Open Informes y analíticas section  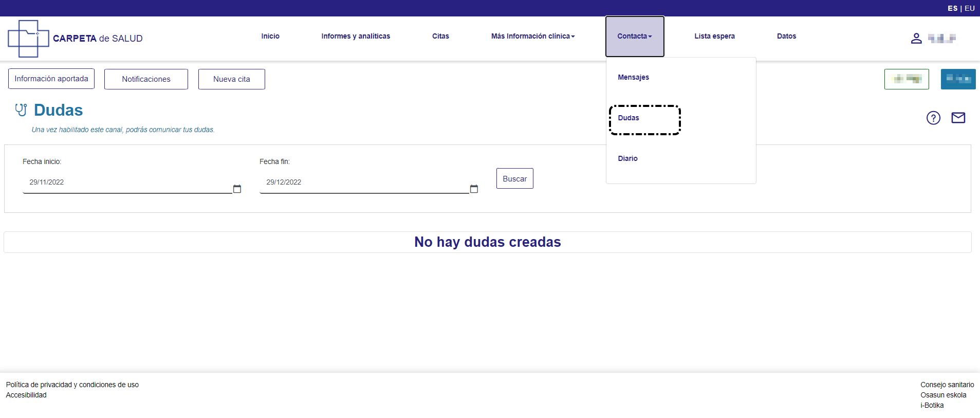[356, 36]
